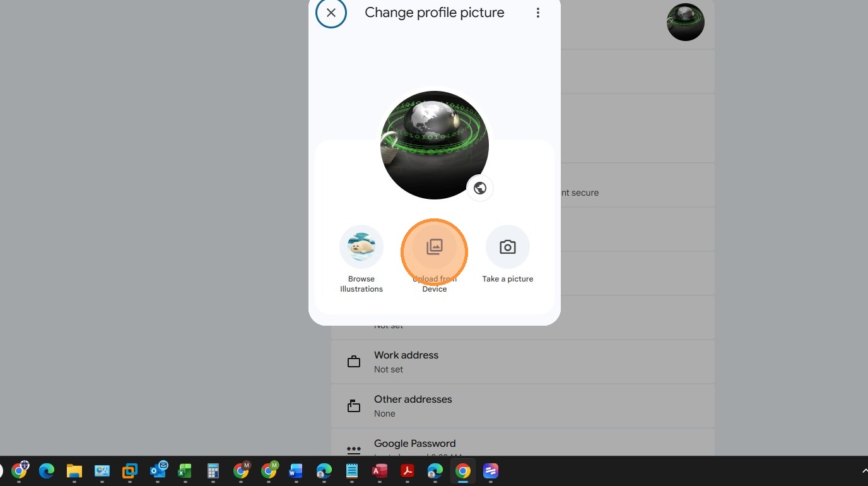The height and width of the screenshot is (486, 868).
Task: Launch Microsoft Access from the taskbar
Action: point(379,470)
